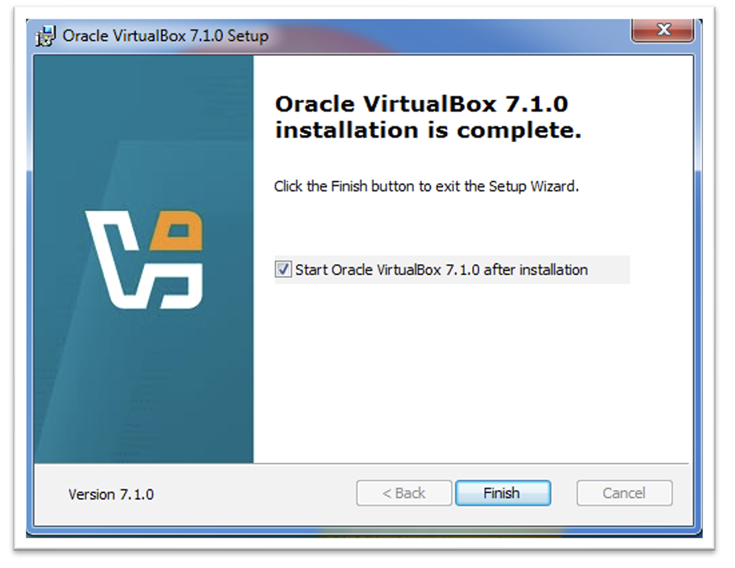Close the setup window with the X
The image size is (735, 568).
pyautogui.click(x=664, y=32)
